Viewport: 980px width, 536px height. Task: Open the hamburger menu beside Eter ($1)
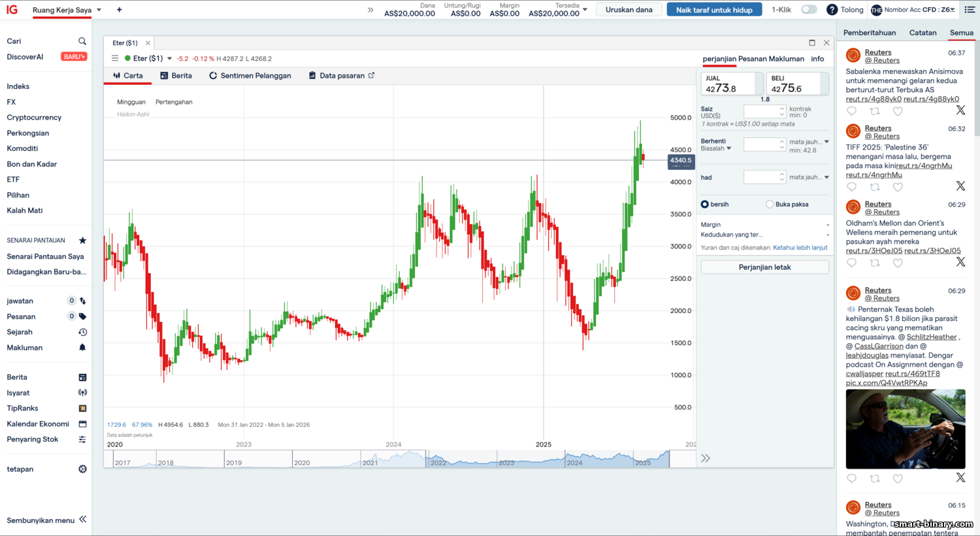pyautogui.click(x=115, y=58)
